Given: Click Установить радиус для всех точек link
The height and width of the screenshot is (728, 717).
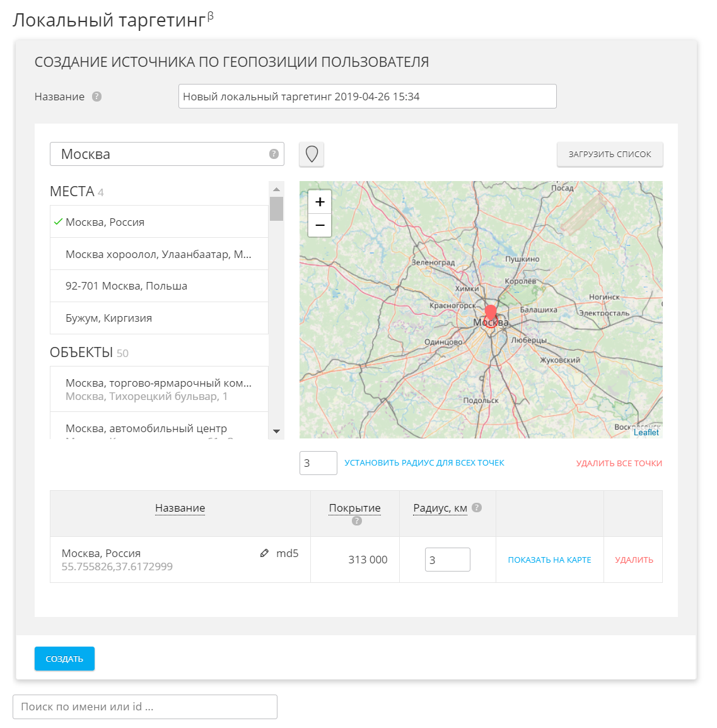Looking at the screenshot, I should [x=424, y=463].
